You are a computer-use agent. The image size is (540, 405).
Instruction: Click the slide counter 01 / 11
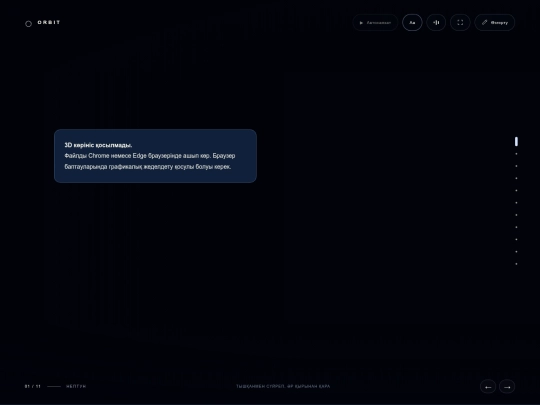33,386
